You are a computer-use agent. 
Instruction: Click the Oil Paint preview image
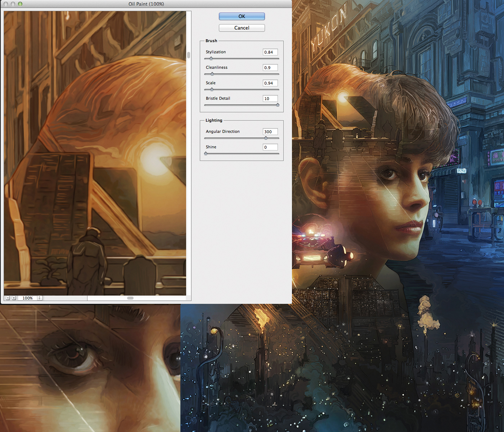tap(95, 153)
